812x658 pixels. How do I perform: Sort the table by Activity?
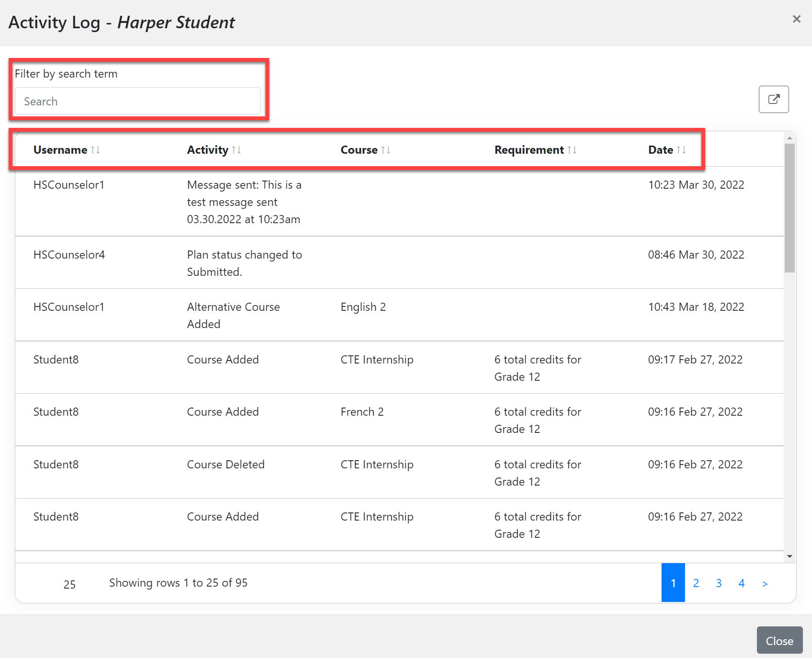click(236, 150)
